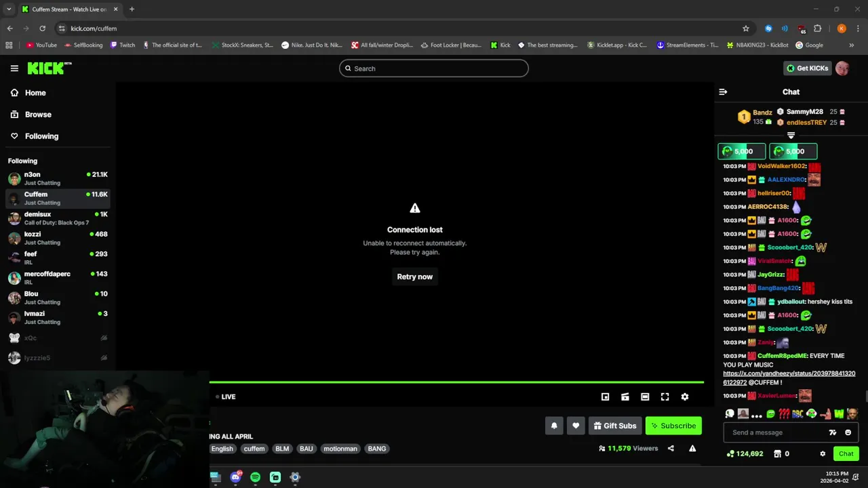
Task: Open feef's IRL channel in the sidebar
Action: pyautogui.click(x=58, y=258)
